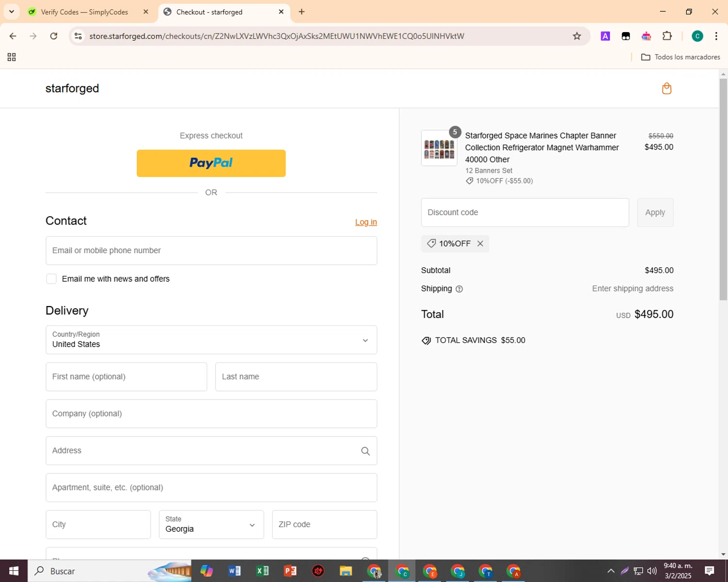Click the ZIP code field
This screenshot has height=582, width=728.
[x=324, y=524]
